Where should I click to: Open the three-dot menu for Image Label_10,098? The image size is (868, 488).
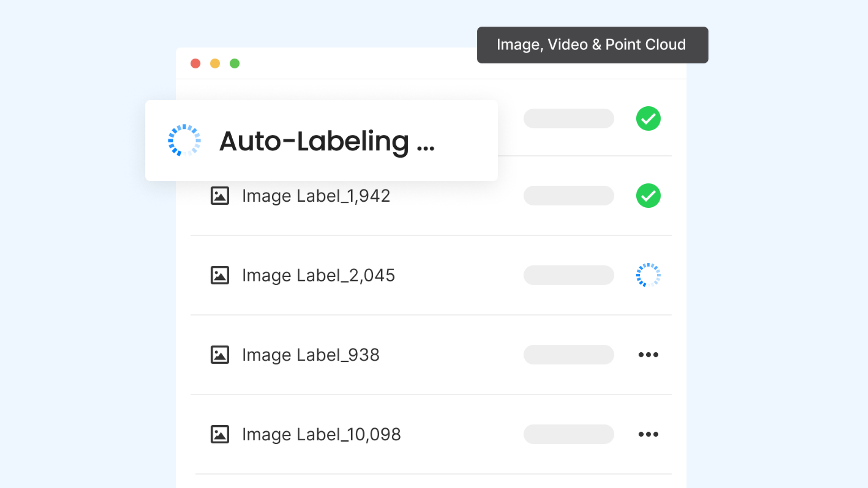(648, 434)
